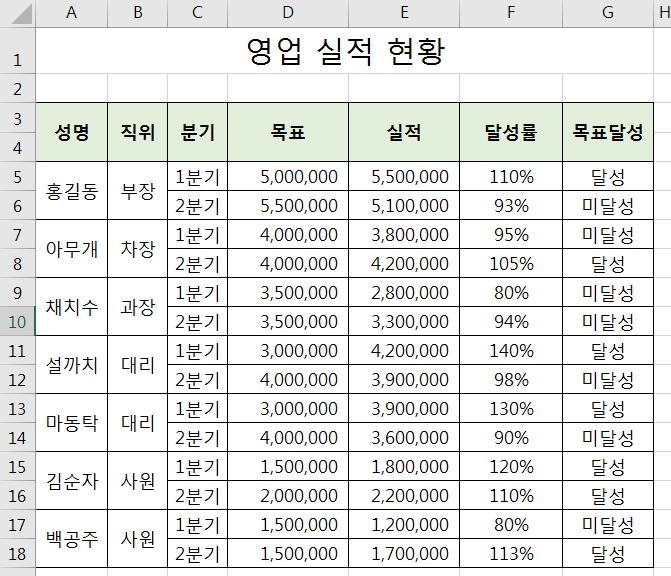The image size is (671, 576).
Task: Select the 5,100,000 actual cell
Action: [404, 205]
